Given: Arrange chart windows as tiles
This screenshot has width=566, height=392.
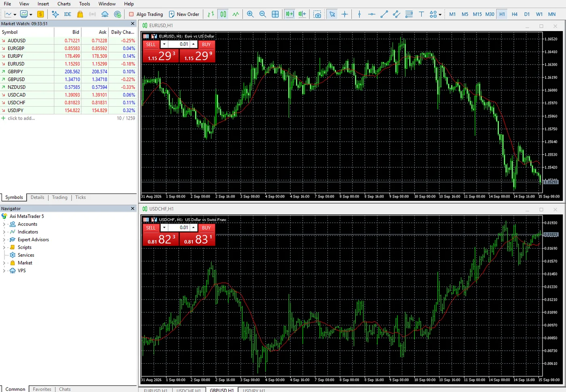Looking at the screenshot, I should (275, 14).
